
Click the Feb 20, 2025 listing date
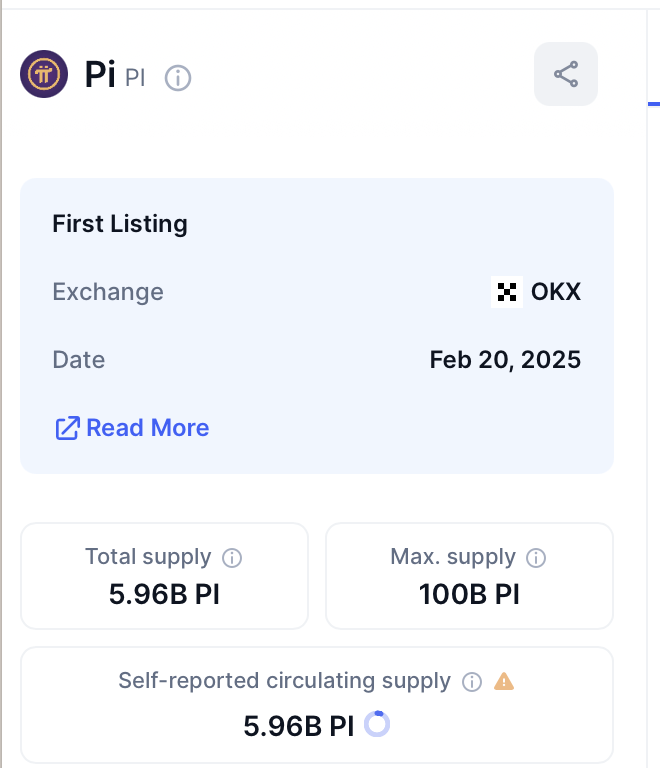(505, 359)
